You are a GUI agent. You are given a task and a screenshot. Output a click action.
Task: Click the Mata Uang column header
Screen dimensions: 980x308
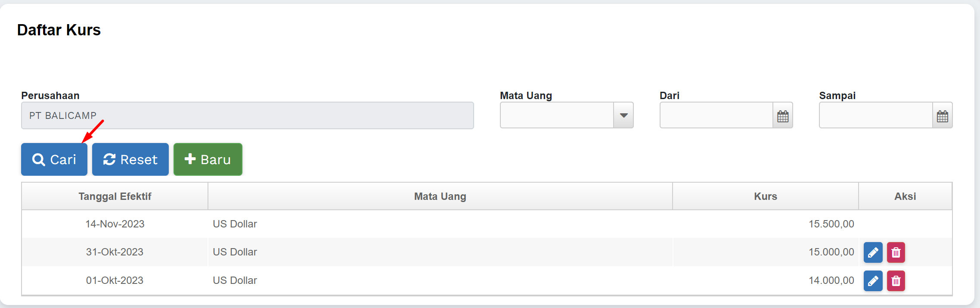point(440,196)
